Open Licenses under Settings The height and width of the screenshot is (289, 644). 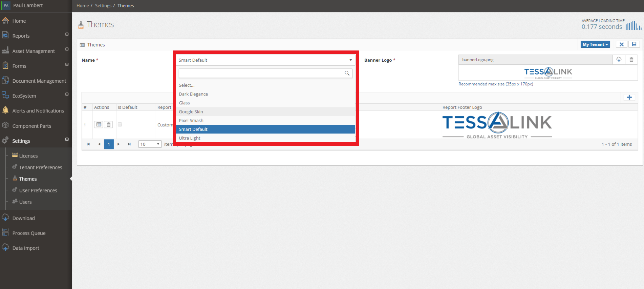(x=28, y=156)
